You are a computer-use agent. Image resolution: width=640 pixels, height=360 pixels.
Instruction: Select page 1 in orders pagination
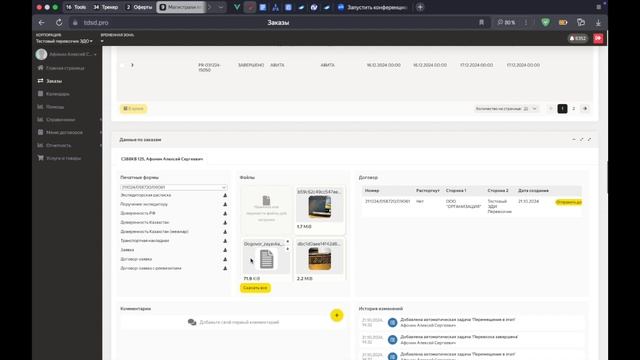[562, 109]
